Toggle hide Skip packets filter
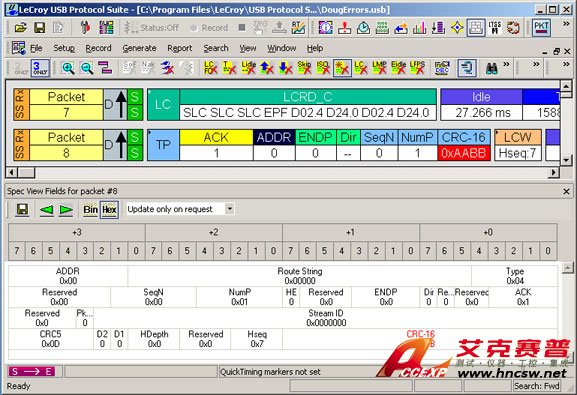577x395 pixels. [304, 68]
